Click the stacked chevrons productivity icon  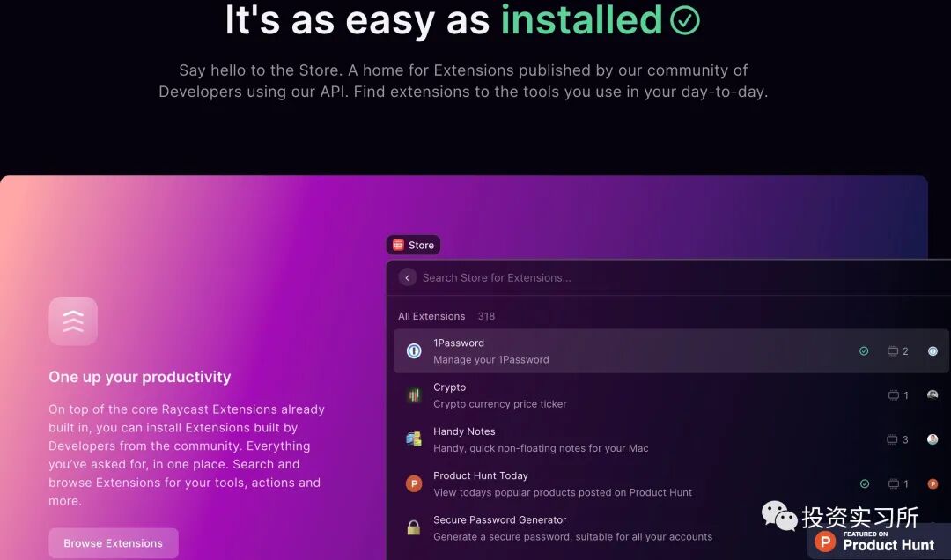point(73,321)
